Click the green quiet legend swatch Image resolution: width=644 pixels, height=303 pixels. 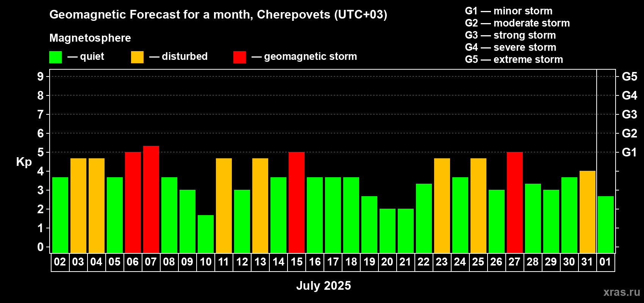pos(55,57)
